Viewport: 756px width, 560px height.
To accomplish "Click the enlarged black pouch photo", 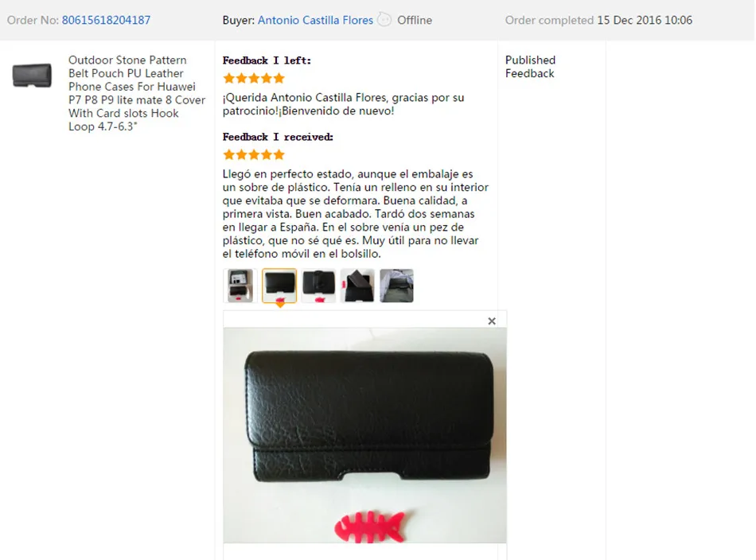I will pyautogui.click(x=365, y=435).
